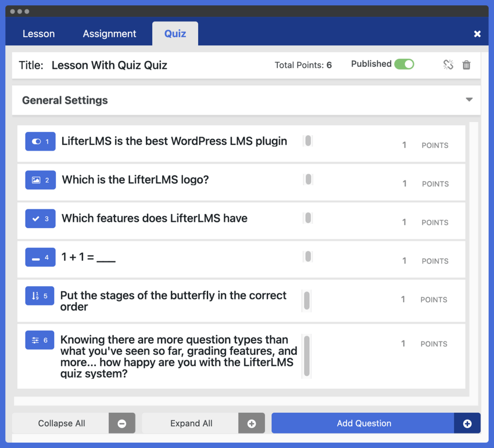Click the scrollbar thumb beside question 3 title
The width and height of the screenshot is (494, 448).
[308, 218]
